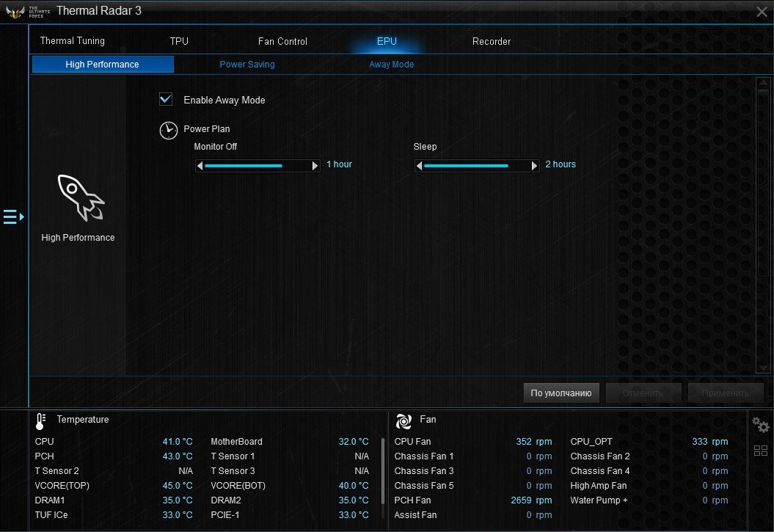Click the Temperature thermometer icon
Viewport: 774px width, 532px height.
40,421
